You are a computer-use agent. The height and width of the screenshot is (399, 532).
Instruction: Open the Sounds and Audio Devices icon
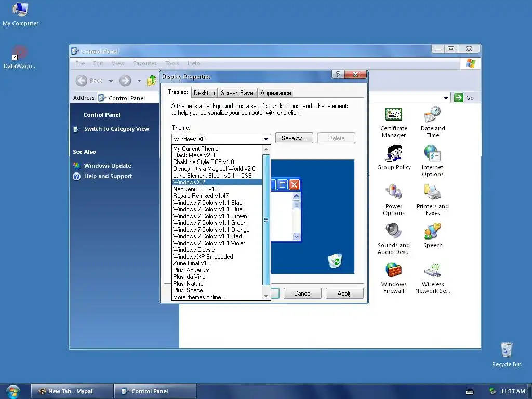(x=394, y=231)
